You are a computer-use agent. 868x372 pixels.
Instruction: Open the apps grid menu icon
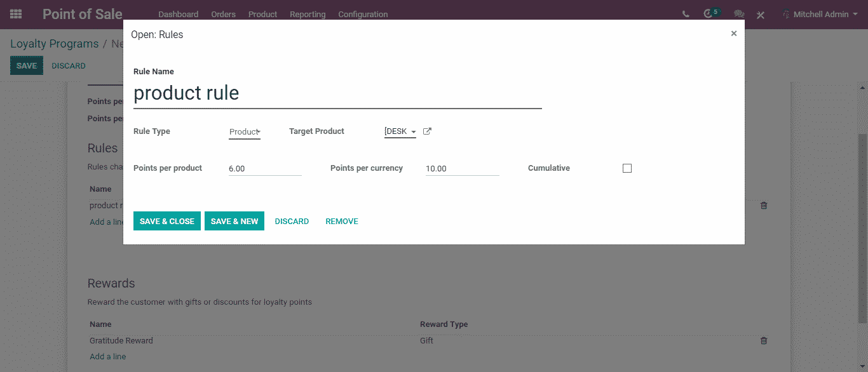[x=16, y=14]
